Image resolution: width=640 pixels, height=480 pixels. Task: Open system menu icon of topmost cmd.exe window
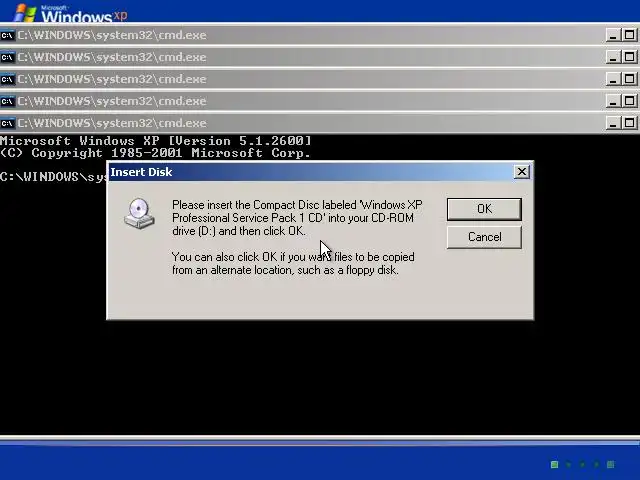coord(7,36)
